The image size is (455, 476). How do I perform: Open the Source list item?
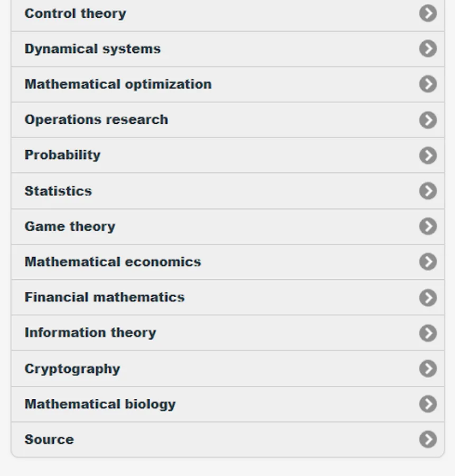(x=49, y=440)
